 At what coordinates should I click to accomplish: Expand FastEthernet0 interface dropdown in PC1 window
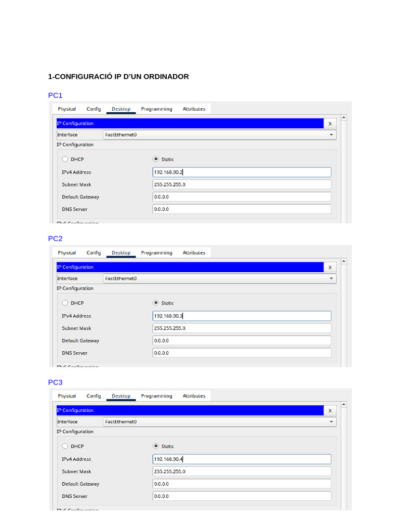click(220, 135)
